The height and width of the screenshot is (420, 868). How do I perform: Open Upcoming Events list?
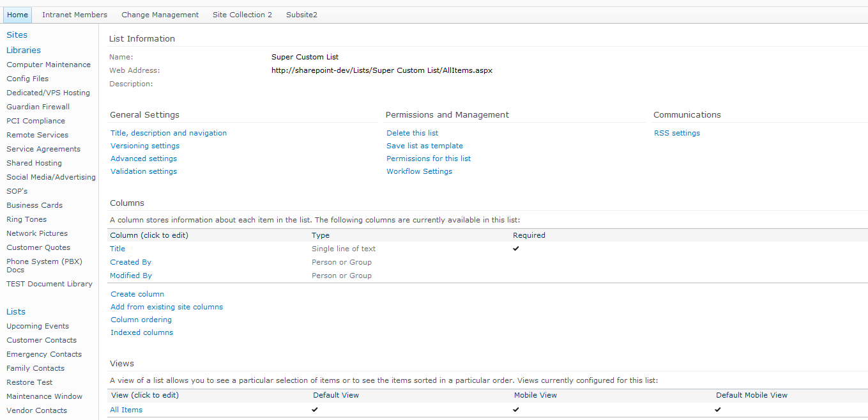(38, 326)
